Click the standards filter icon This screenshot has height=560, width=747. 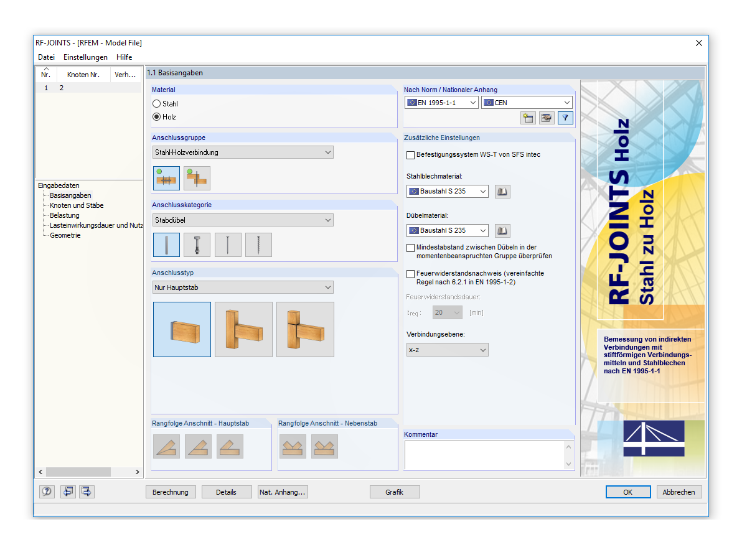coord(565,118)
